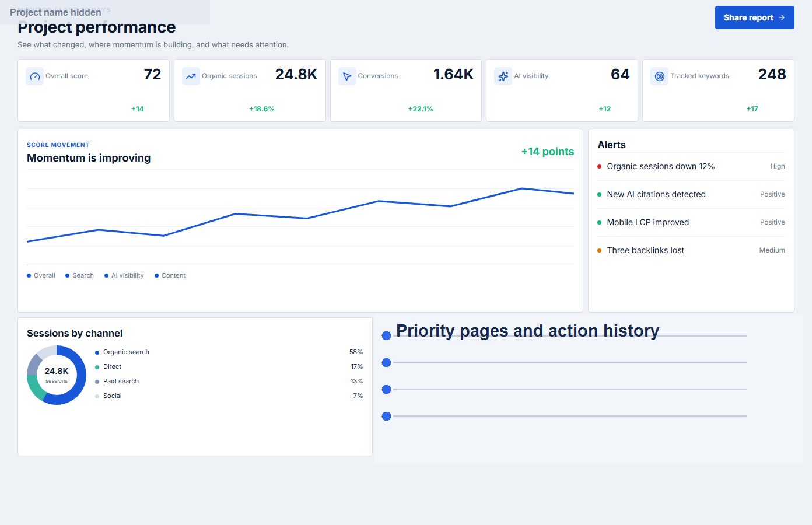Click the orange dot on Three backlinks lost
Image resolution: width=812 pixels, height=525 pixels.
[x=599, y=251]
